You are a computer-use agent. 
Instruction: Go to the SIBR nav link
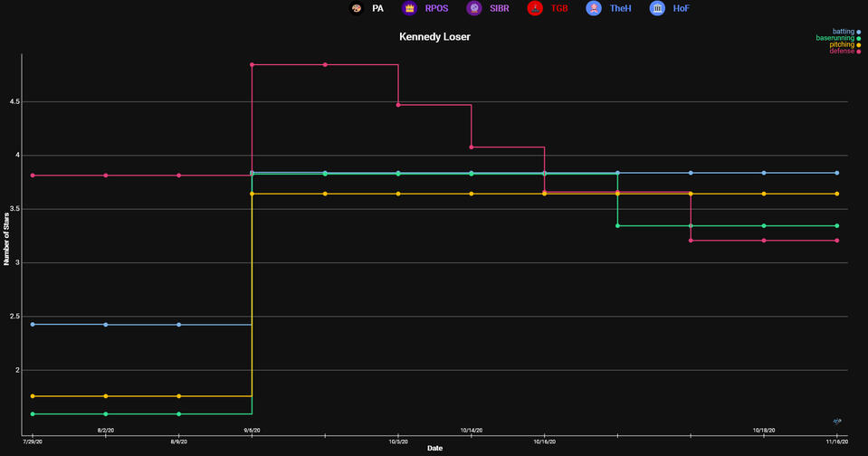click(501, 8)
